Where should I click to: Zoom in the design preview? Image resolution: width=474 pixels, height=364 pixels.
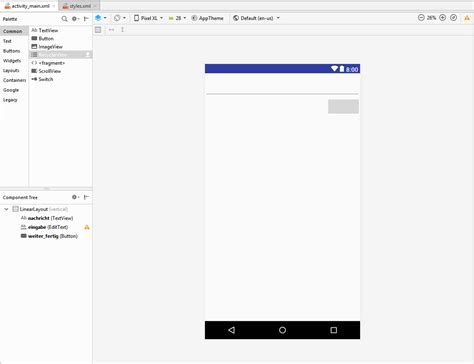[x=443, y=18]
